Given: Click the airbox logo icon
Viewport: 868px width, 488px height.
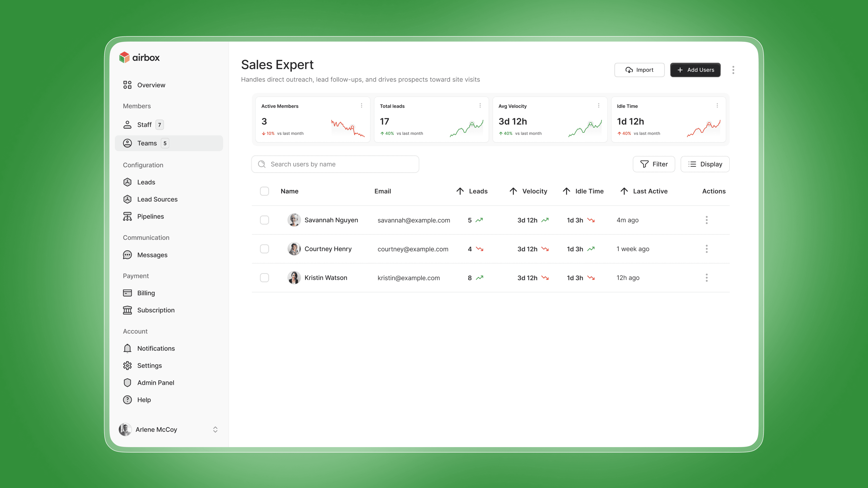Looking at the screenshot, I should click(124, 57).
